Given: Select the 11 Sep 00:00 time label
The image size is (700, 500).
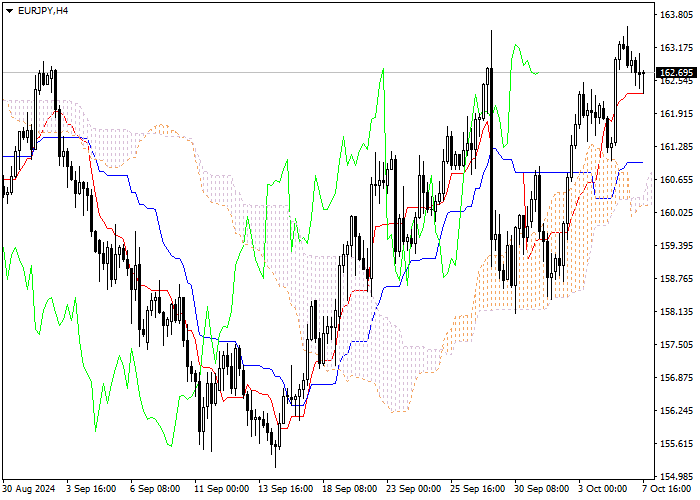Looking at the screenshot, I should point(222,489).
